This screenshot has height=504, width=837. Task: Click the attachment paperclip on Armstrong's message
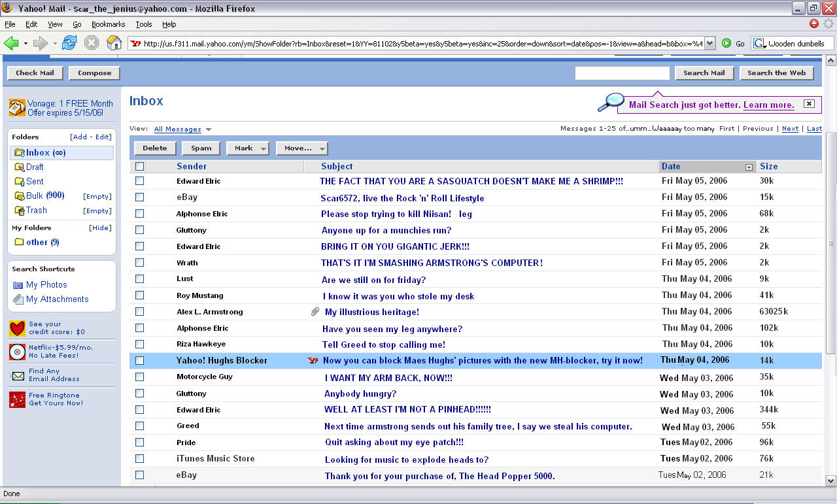315,312
